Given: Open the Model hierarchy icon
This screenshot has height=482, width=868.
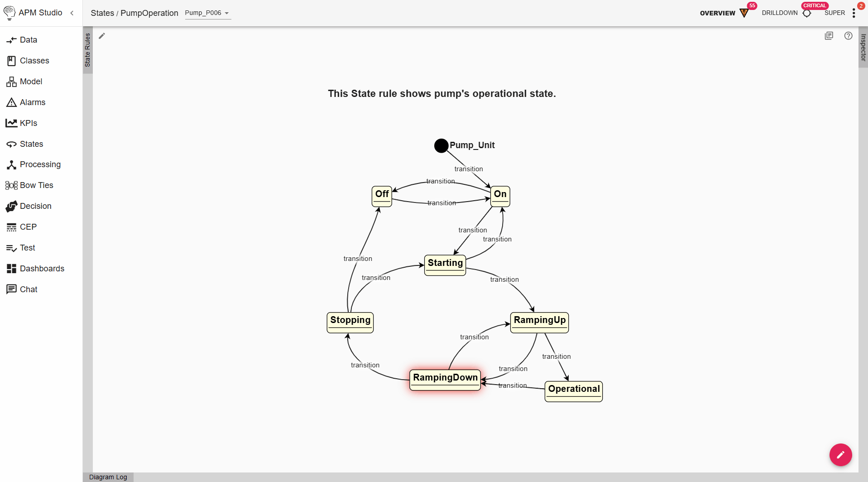Looking at the screenshot, I should [x=11, y=82].
